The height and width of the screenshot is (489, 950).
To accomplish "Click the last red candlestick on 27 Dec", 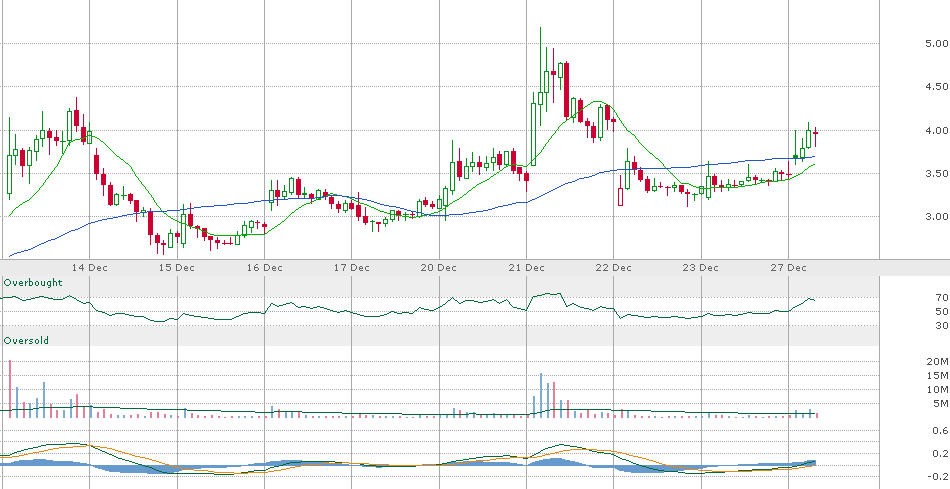I will point(815,136).
